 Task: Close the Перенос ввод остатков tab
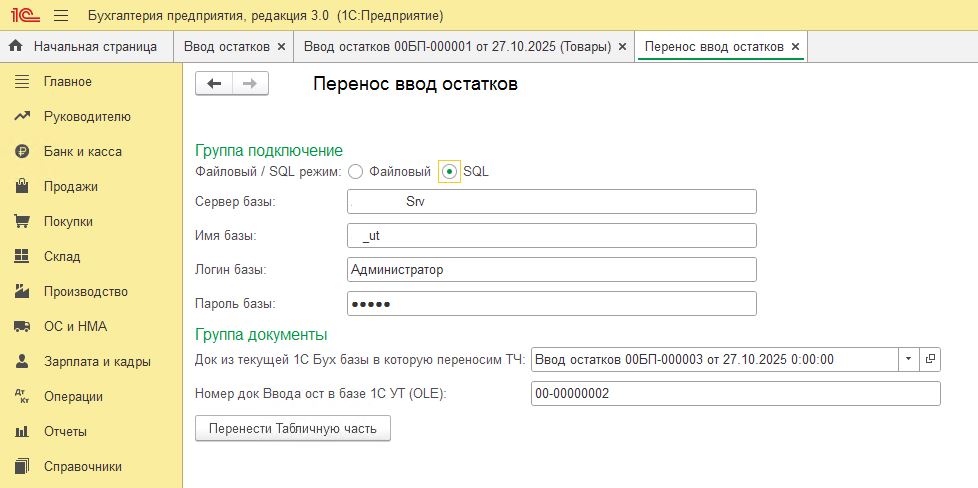click(795, 46)
